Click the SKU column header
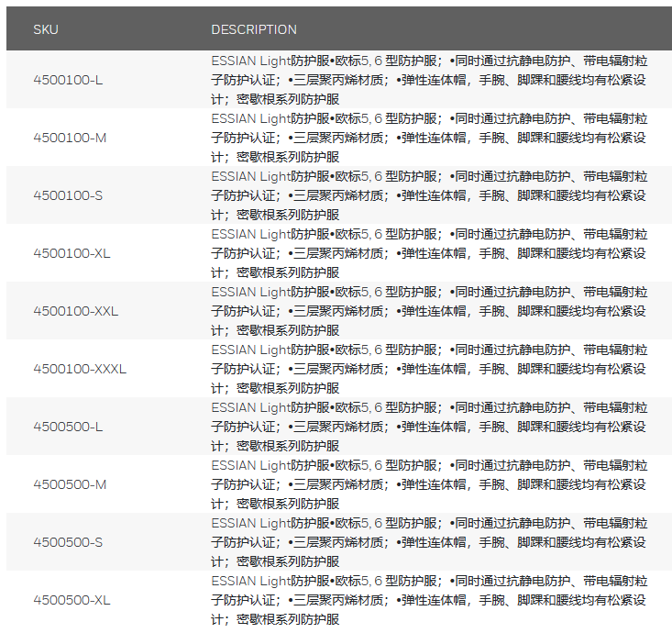 (x=46, y=29)
